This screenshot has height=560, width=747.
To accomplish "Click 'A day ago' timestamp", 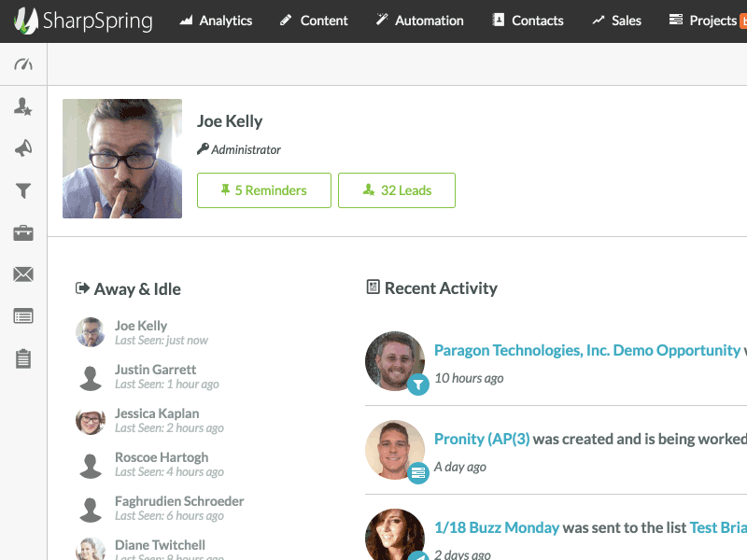I will 459,467.
